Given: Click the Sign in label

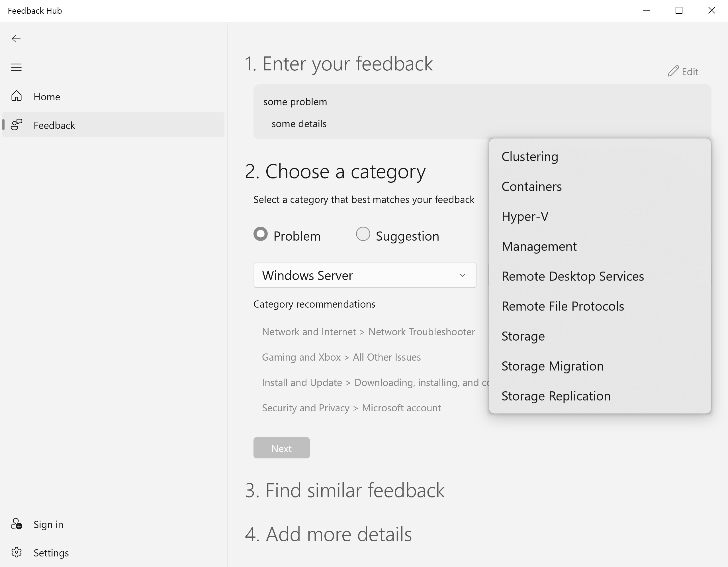Looking at the screenshot, I should click(x=48, y=524).
